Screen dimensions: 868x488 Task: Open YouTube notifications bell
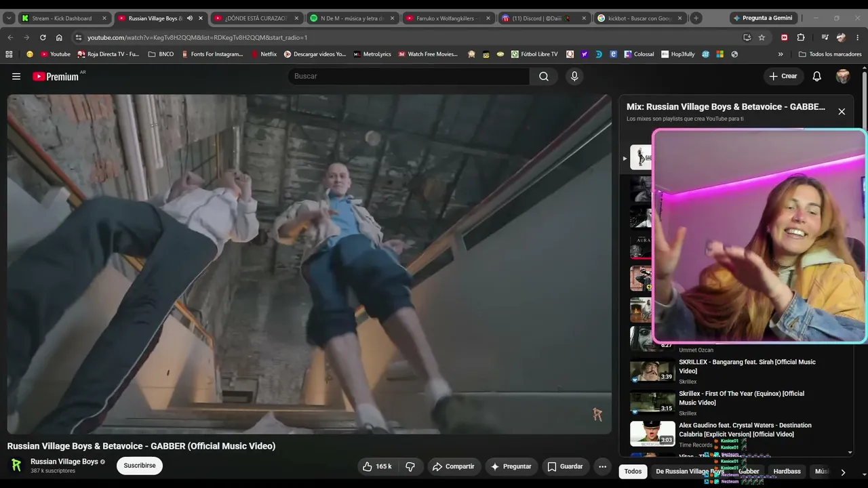[817, 77]
